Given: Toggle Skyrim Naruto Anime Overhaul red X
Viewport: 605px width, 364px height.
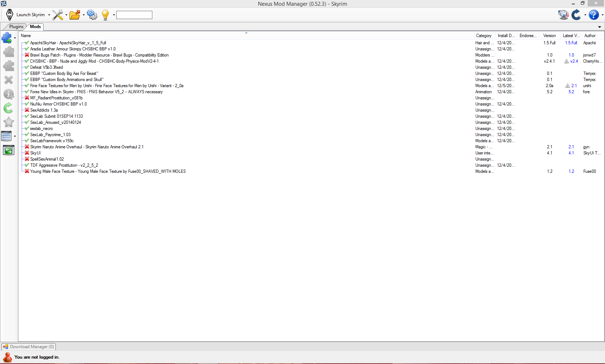Looking at the screenshot, I should tap(27, 147).
